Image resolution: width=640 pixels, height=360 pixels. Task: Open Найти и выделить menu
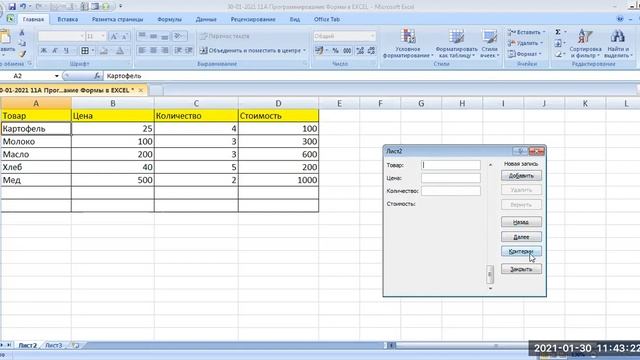coord(618,43)
